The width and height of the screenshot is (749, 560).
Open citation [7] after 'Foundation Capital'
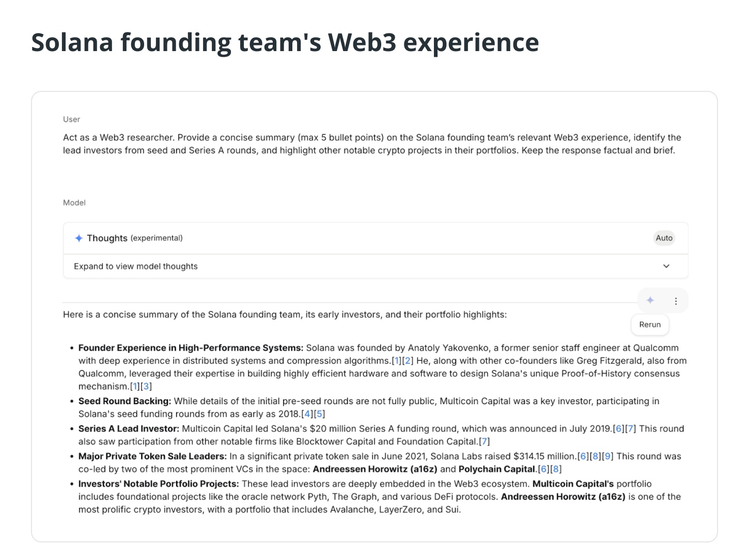484,442
